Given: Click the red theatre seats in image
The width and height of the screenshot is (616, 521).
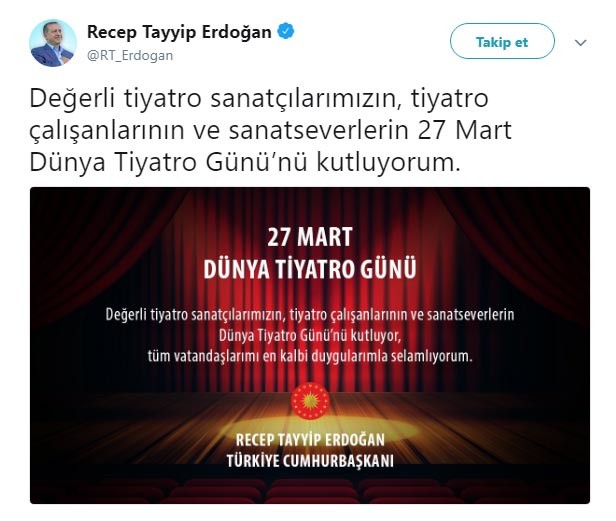Looking at the screenshot, I should coord(310,490).
